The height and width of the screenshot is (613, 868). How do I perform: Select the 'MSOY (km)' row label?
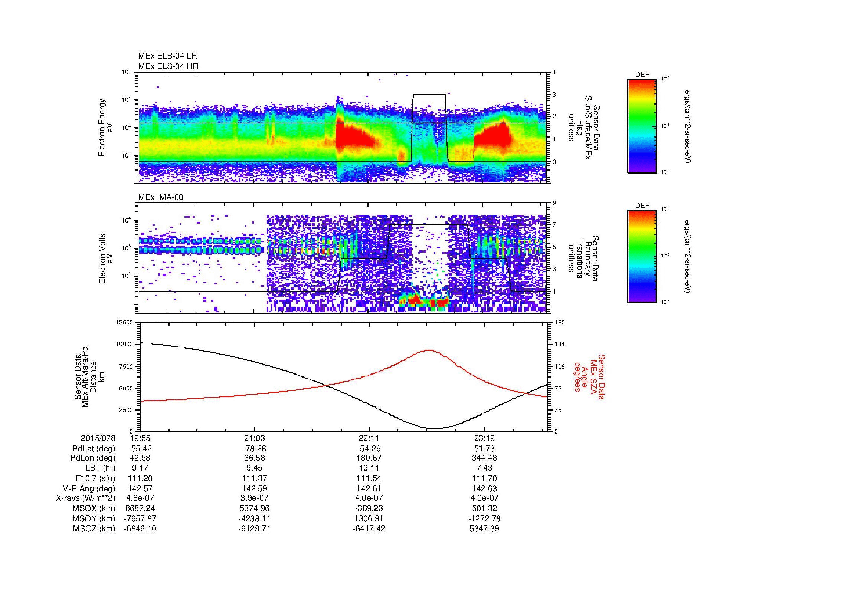(94, 518)
